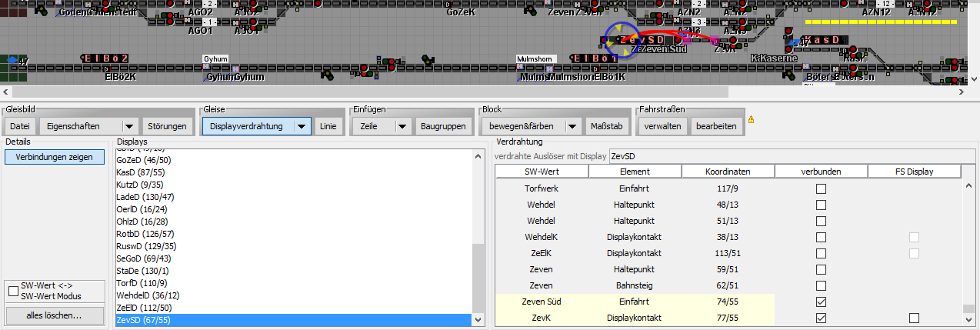This screenshot has width=980, height=330.
Task: Expand the Displayverdrahtung dropdown
Action: tap(302, 126)
